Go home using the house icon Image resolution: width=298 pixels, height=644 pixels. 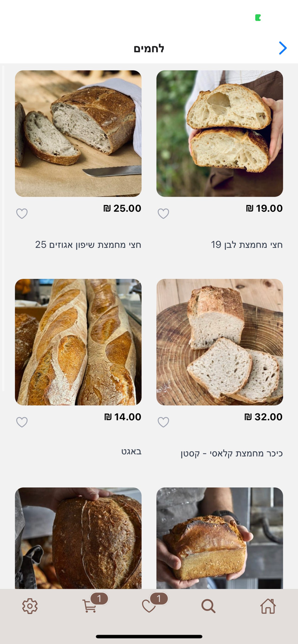tap(268, 606)
